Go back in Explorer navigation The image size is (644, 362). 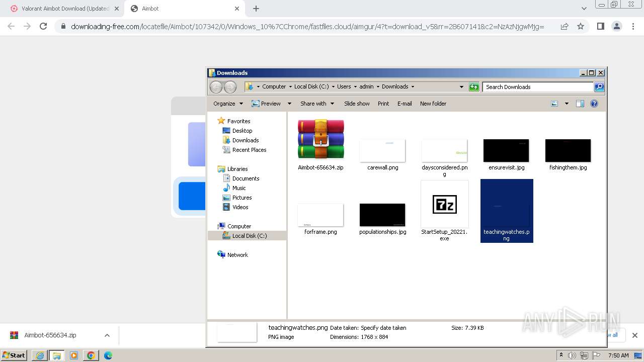(x=216, y=87)
